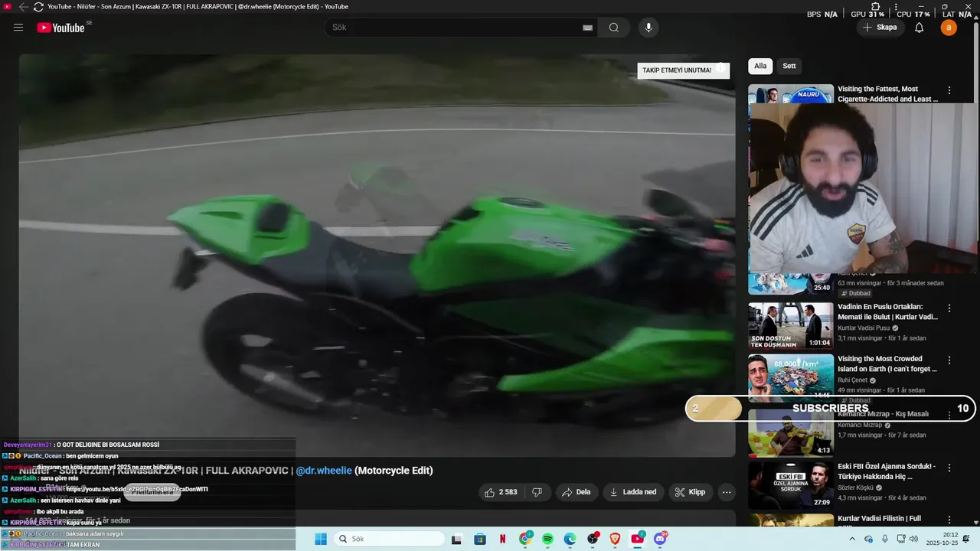Click the subscribers goal progress bar

point(831,409)
